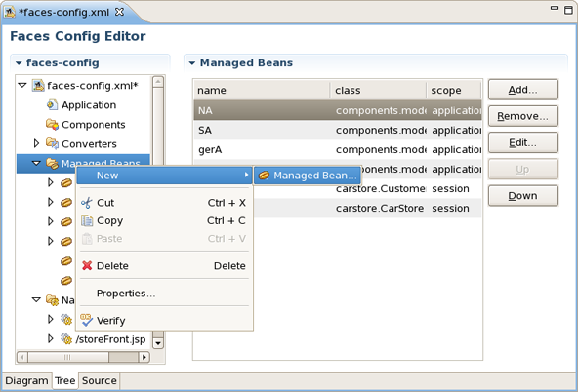Switch to the Source tab

click(100, 380)
